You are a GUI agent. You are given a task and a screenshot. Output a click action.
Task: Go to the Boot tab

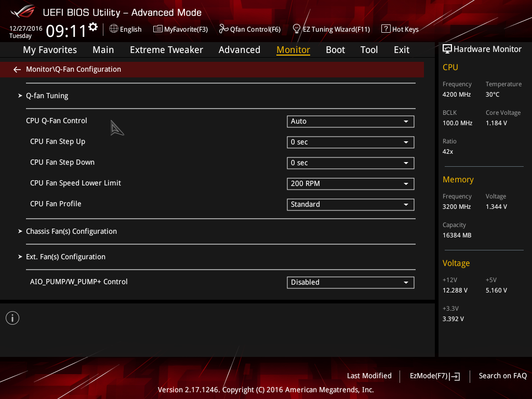tap(335, 50)
